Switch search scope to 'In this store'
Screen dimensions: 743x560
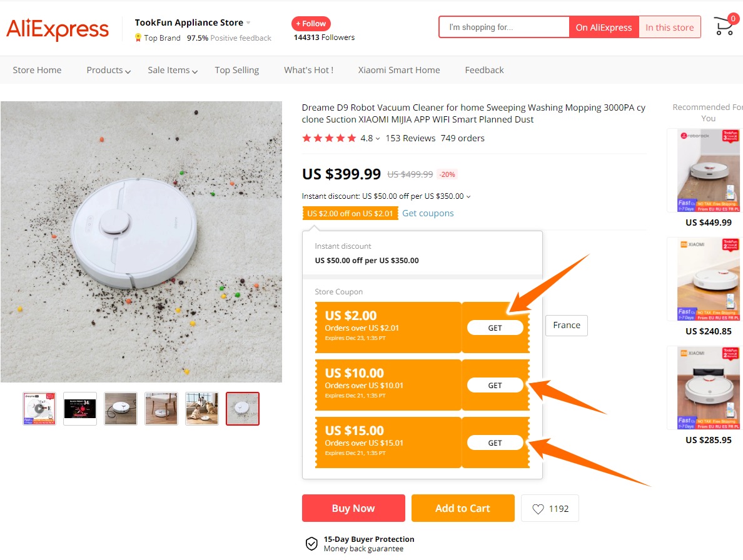669,27
